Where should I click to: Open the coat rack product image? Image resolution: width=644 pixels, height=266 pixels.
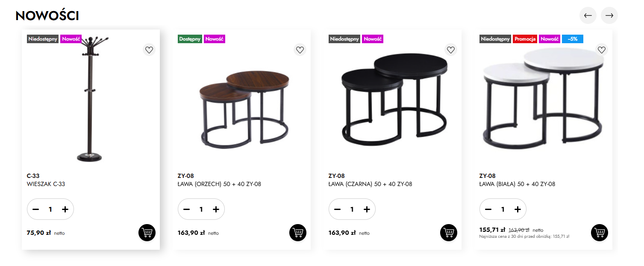coord(91,98)
